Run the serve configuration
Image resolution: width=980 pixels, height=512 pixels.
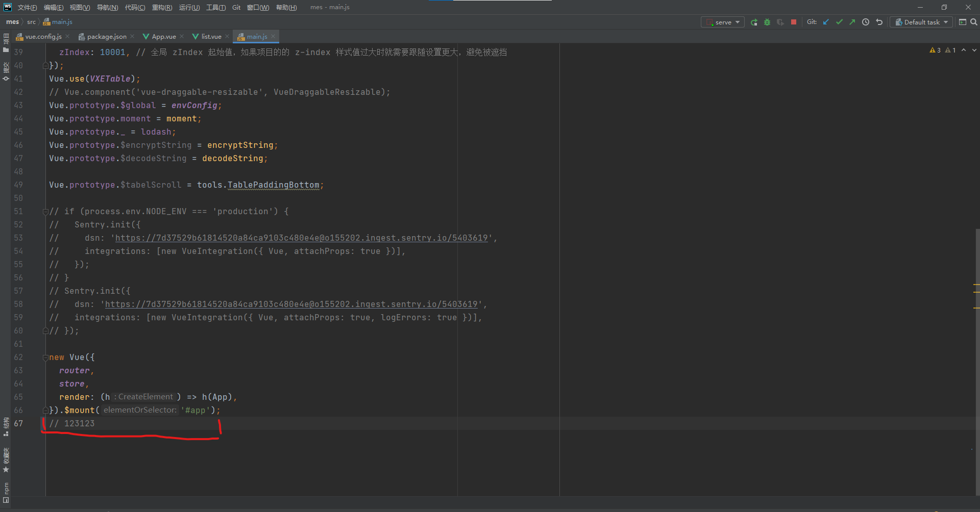[754, 22]
